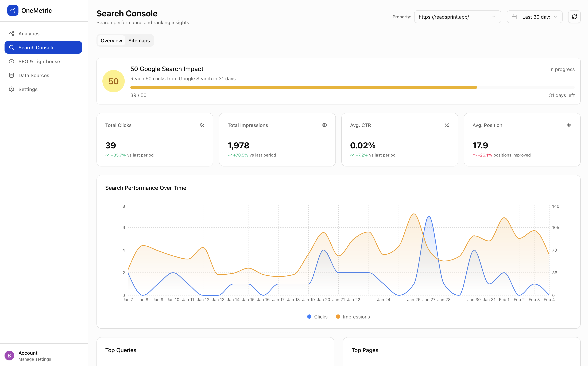The image size is (588, 366).
Task: Click the Data Sources sidebar icon
Action: click(11, 75)
